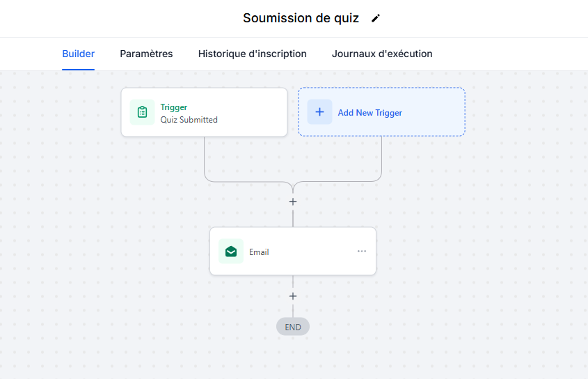588x379 pixels.
Task: Click the blue plus icon in trigger box
Action: [x=319, y=111]
